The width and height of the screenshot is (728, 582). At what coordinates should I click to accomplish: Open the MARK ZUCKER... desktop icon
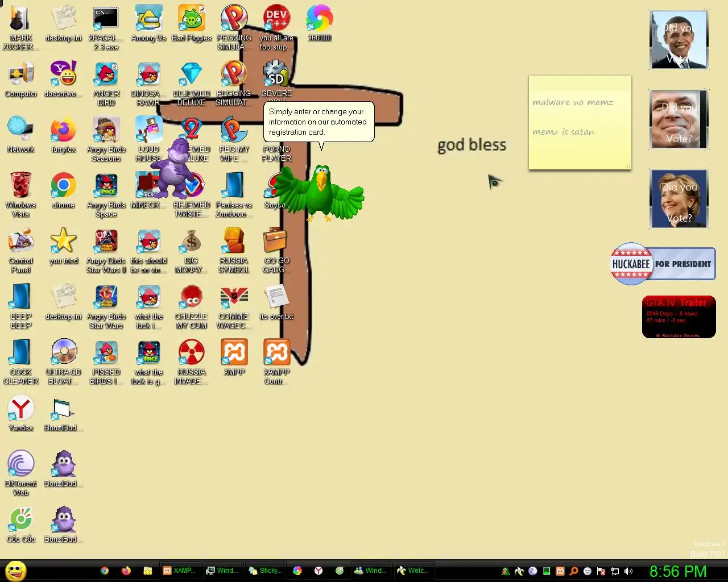click(x=21, y=27)
